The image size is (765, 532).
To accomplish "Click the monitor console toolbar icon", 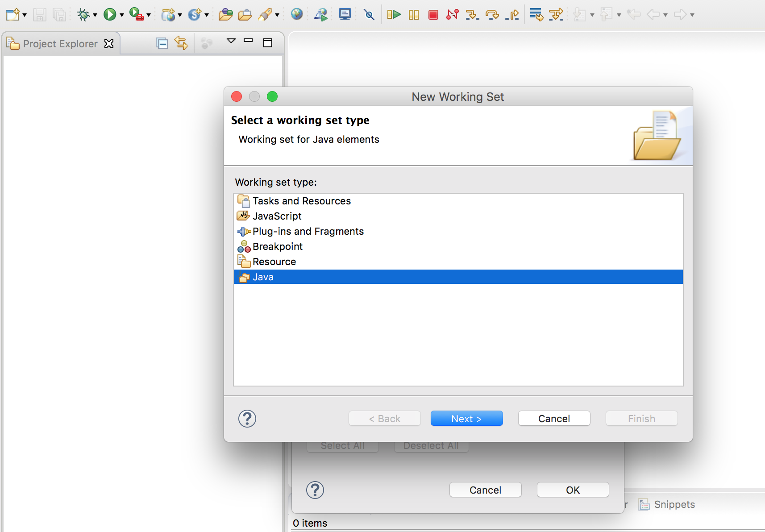I will coord(345,14).
